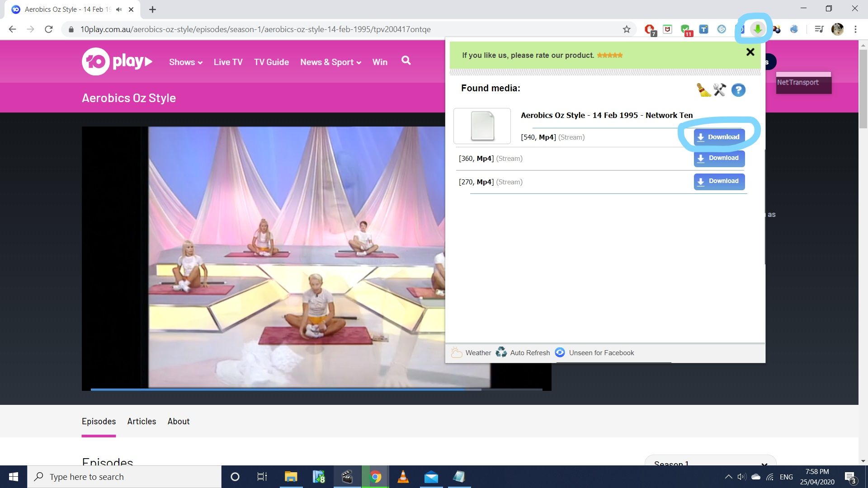
Task: Click the video progress bar
Action: click(316, 389)
